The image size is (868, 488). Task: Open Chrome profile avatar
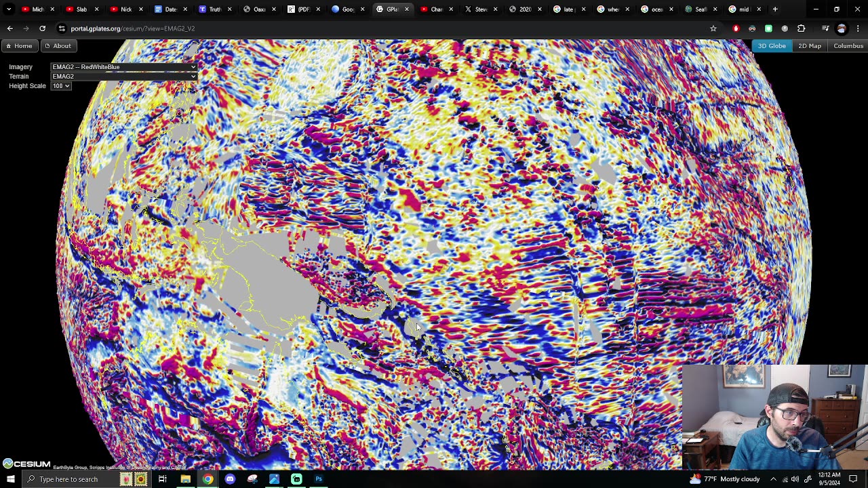pos(842,28)
